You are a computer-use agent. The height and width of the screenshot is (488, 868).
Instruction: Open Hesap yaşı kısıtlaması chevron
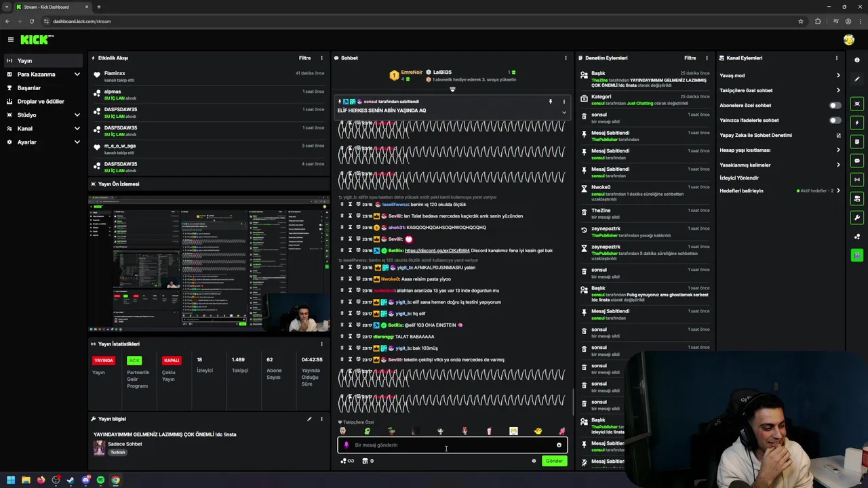(x=838, y=150)
